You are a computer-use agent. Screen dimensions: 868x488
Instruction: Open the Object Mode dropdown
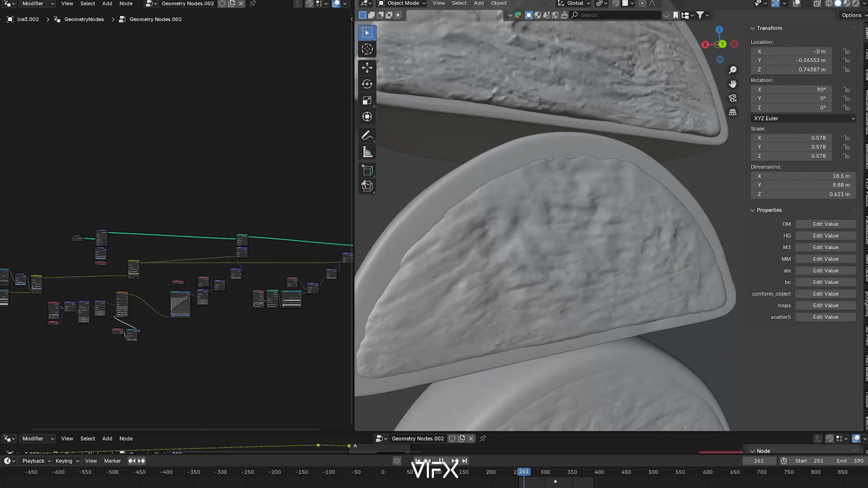click(x=401, y=3)
